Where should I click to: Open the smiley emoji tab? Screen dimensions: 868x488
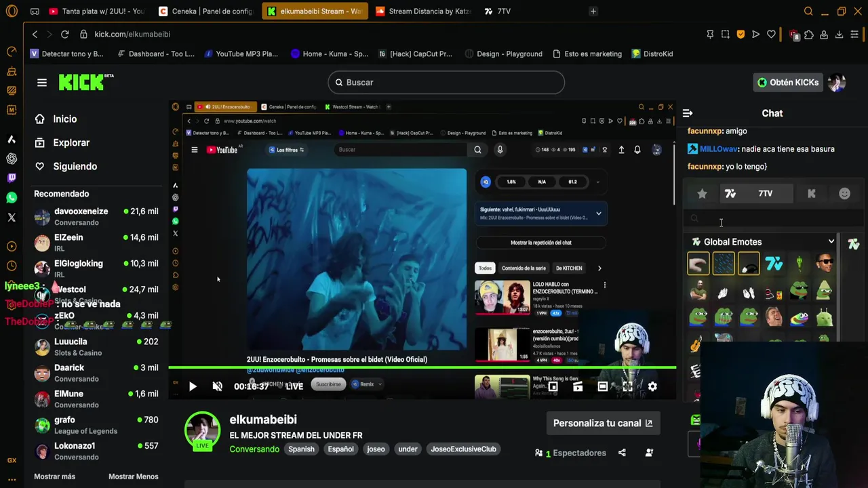point(844,194)
